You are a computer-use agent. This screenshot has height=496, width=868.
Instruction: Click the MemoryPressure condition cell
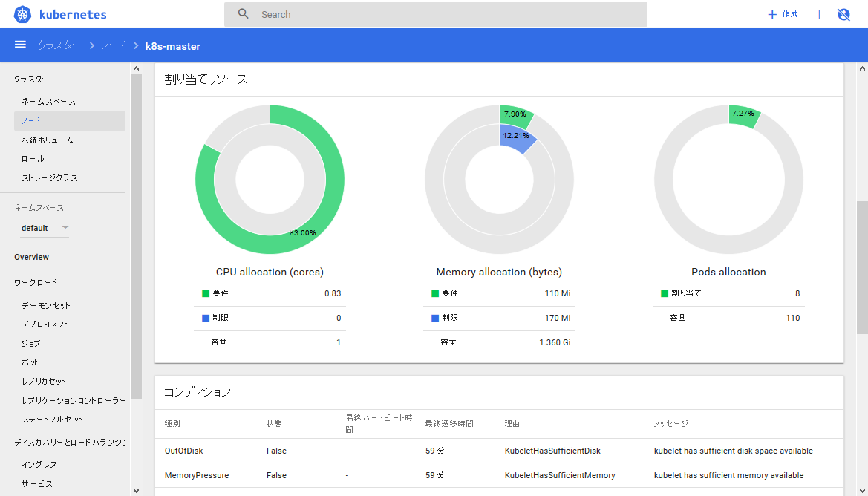tap(197, 475)
